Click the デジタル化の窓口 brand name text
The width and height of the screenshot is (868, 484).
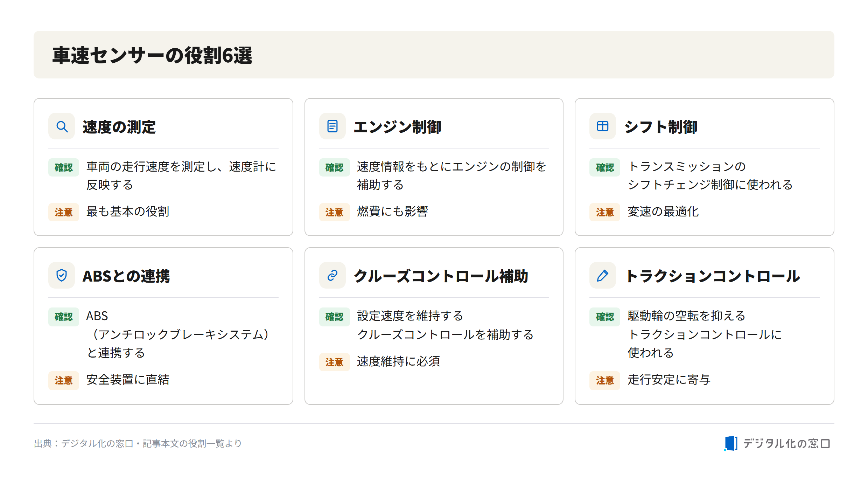(787, 444)
